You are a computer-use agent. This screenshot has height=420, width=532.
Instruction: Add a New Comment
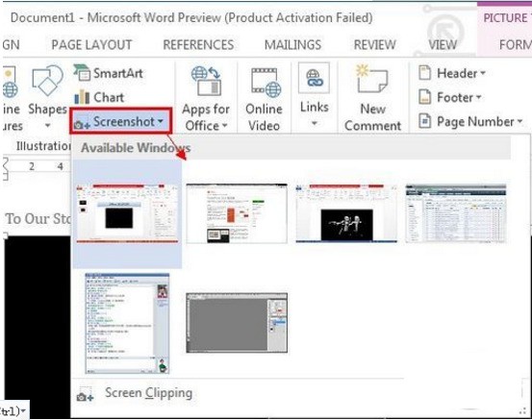372,98
